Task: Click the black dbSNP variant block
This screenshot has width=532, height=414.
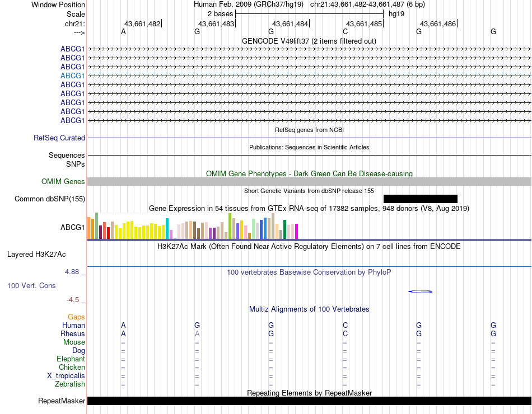Action: tap(421, 199)
